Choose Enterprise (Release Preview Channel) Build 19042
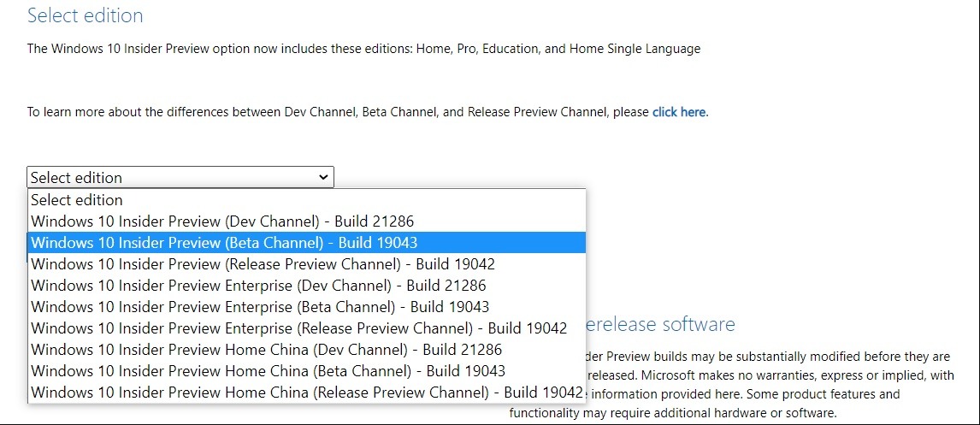This screenshot has height=425, width=980. click(298, 328)
